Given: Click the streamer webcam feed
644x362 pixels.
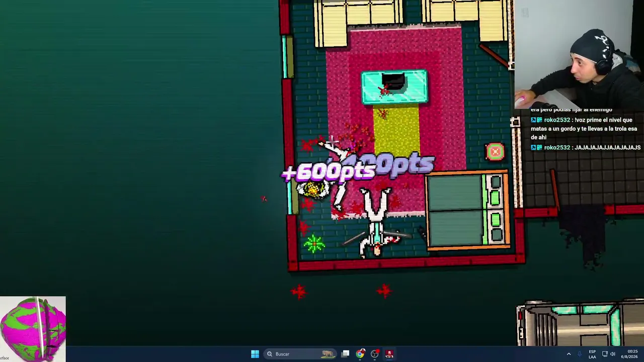Looking at the screenshot, I should [x=579, y=54].
